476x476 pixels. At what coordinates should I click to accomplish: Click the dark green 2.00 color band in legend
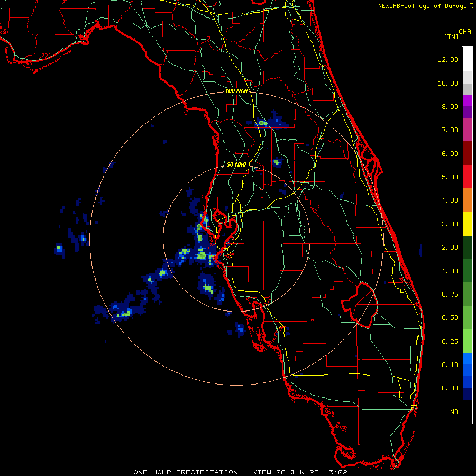(x=467, y=247)
